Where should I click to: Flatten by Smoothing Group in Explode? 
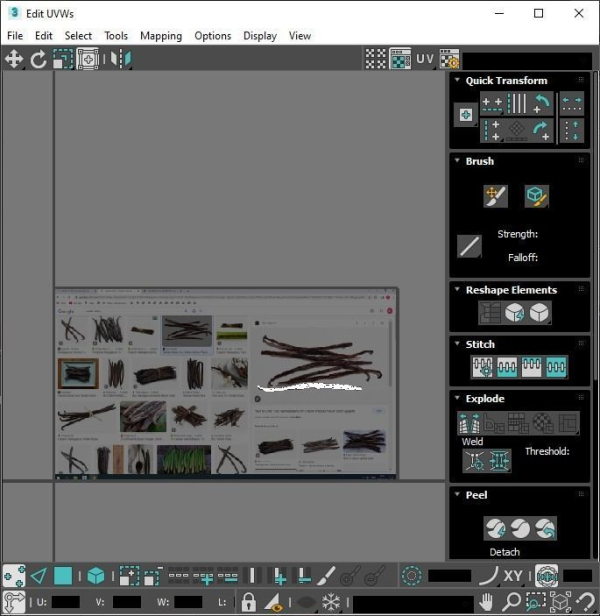pyautogui.click(x=518, y=423)
